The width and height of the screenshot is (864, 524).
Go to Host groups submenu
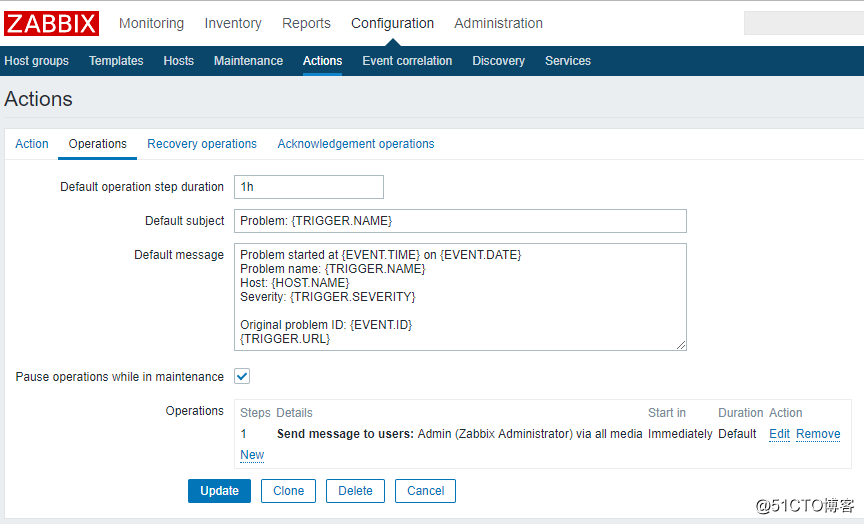pyautogui.click(x=36, y=61)
